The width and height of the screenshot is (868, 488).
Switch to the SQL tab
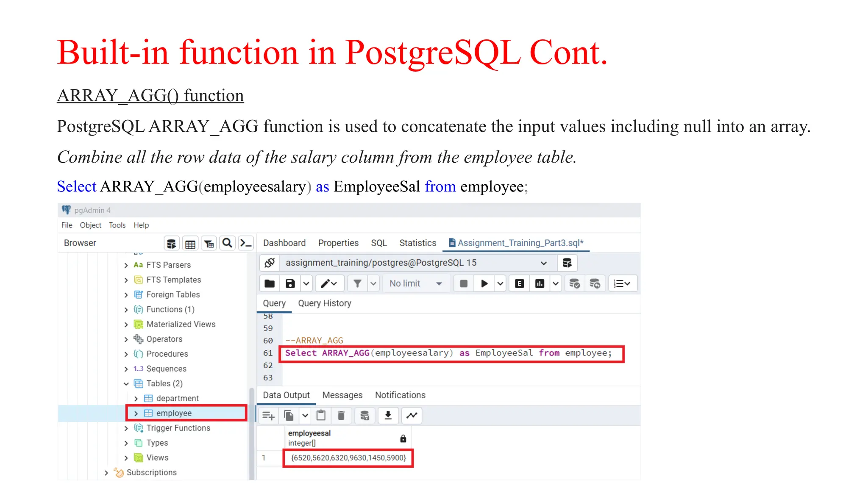[379, 243]
